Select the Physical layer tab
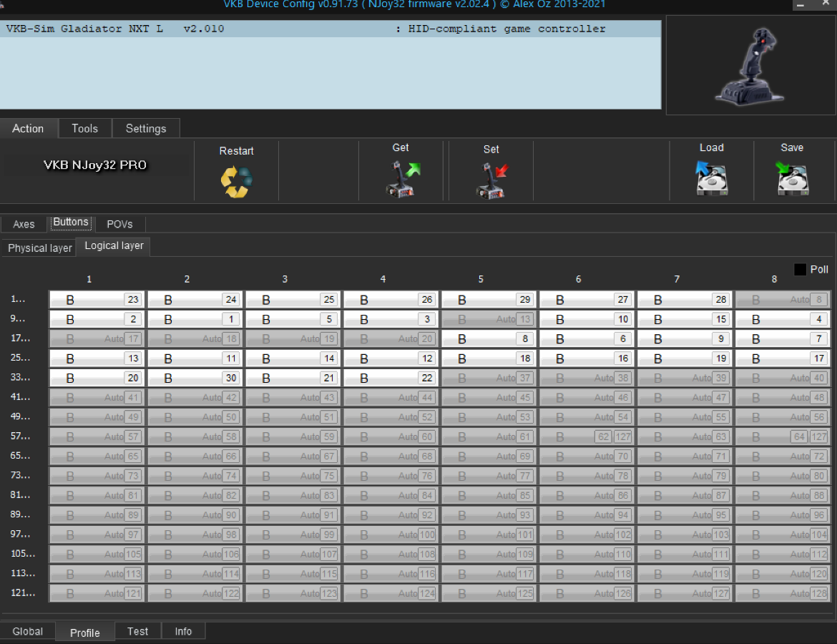This screenshot has height=644, width=837. (x=39, y=248)
